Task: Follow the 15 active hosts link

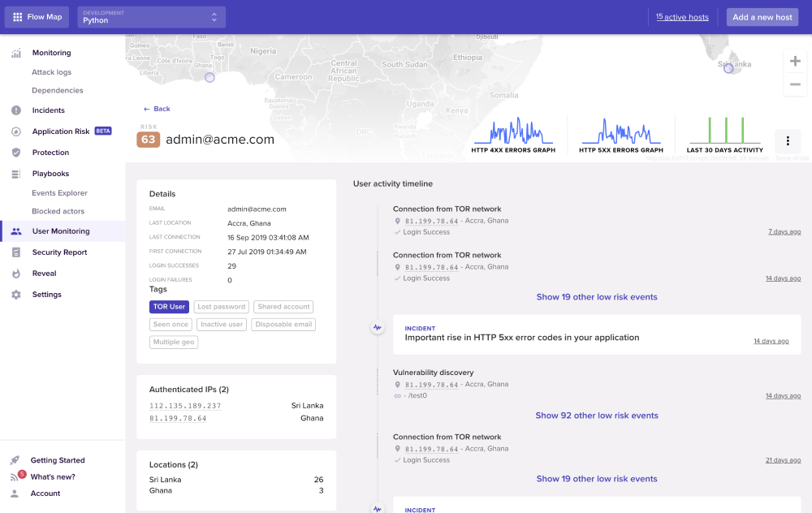Action: point(682,17)
